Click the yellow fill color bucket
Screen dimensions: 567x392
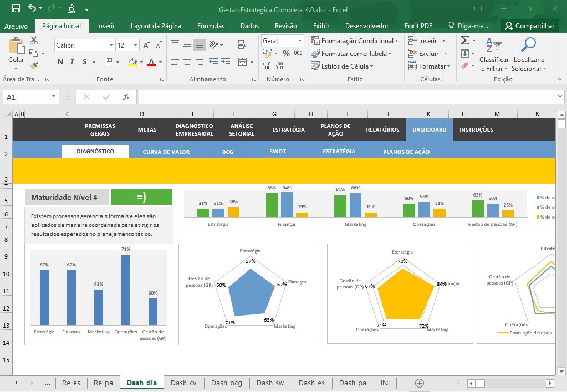[132, 62]
